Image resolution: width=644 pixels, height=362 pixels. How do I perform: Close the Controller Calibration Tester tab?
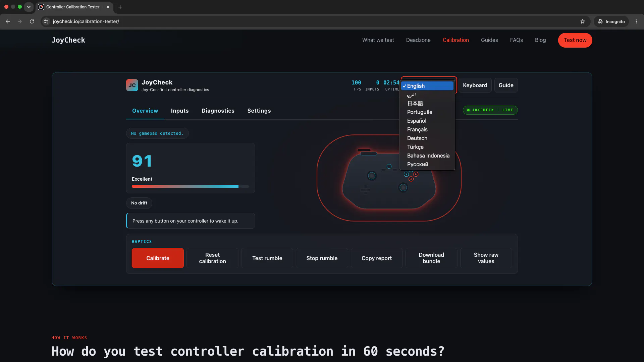108,7
